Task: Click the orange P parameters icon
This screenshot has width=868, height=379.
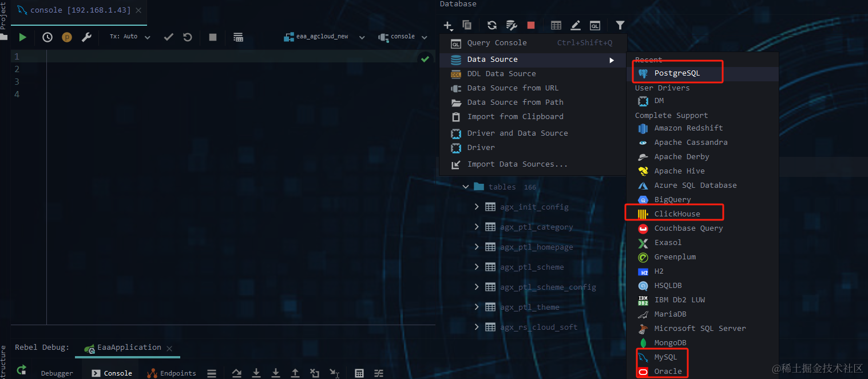Action: (x=67, y=37)
